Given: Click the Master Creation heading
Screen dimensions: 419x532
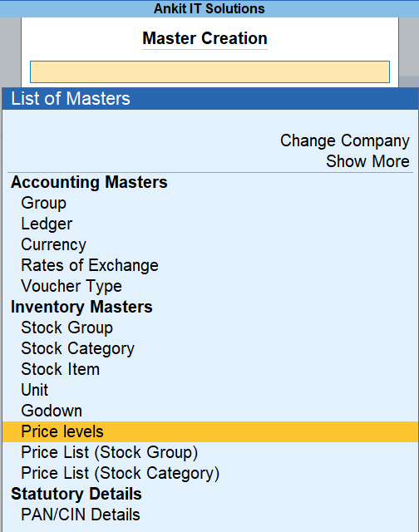Looking at the screenshot, I should click(x=205, y=38).
